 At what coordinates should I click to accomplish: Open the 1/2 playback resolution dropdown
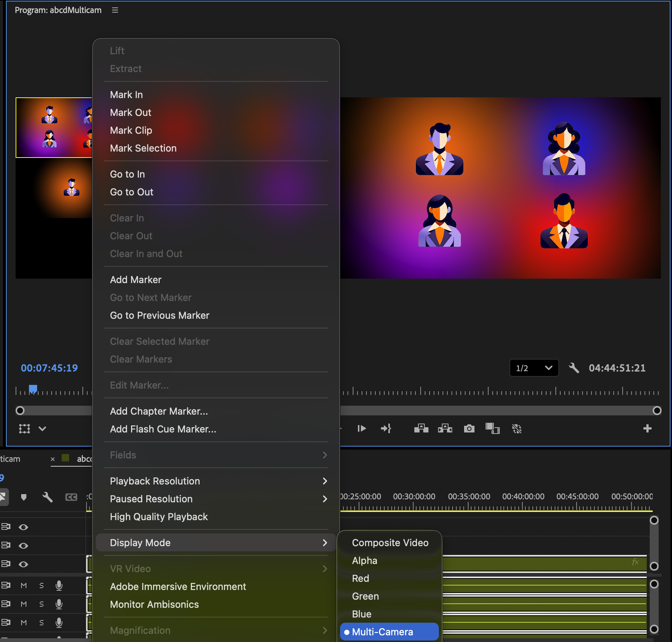534,368
